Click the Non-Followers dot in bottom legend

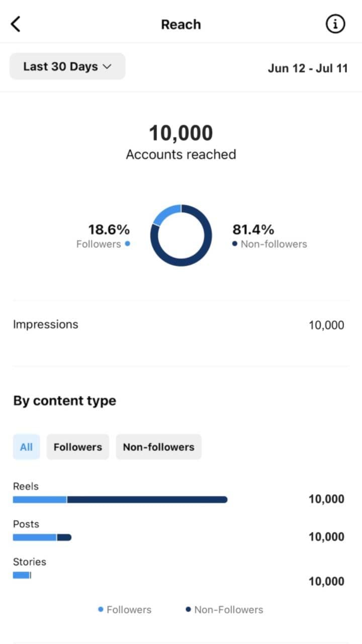click(189, 609)
